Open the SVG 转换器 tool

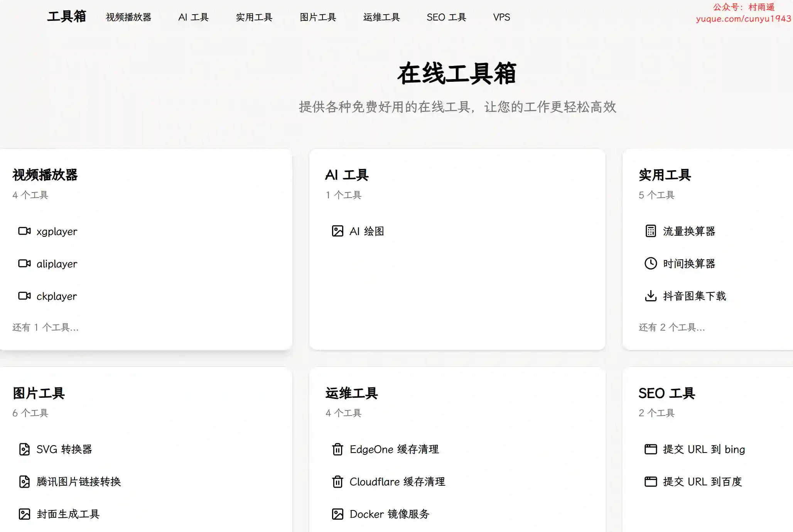click(64, 449)
